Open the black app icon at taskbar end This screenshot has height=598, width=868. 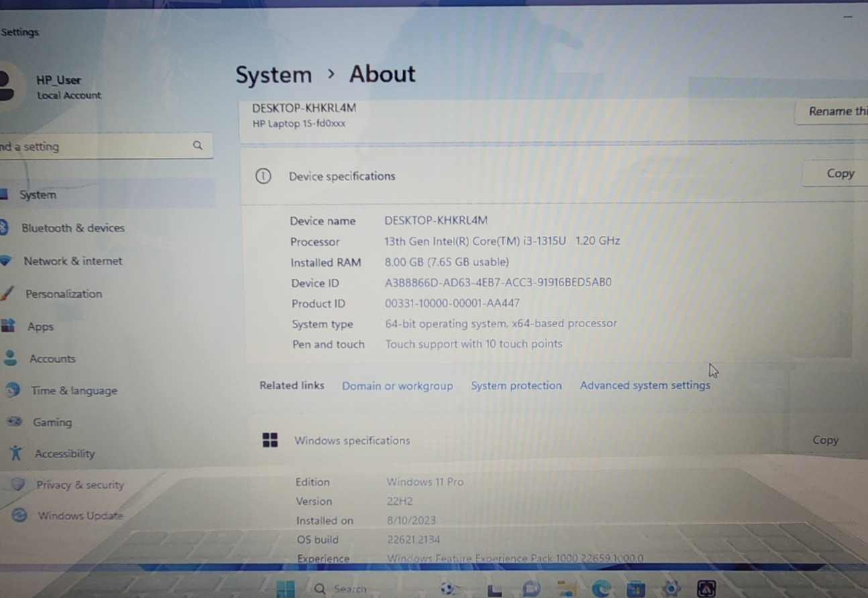706,589
